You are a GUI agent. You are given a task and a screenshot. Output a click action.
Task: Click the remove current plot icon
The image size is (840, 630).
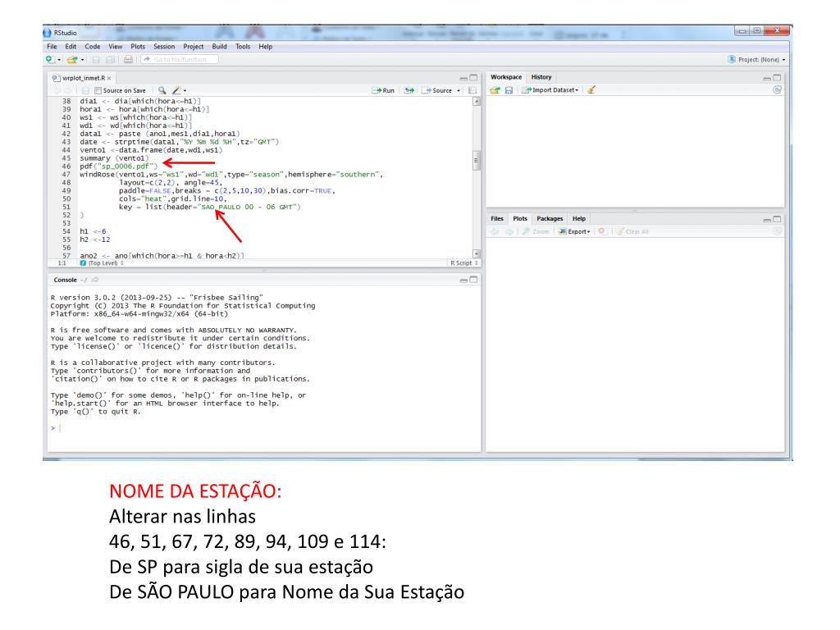click(601, 231)
